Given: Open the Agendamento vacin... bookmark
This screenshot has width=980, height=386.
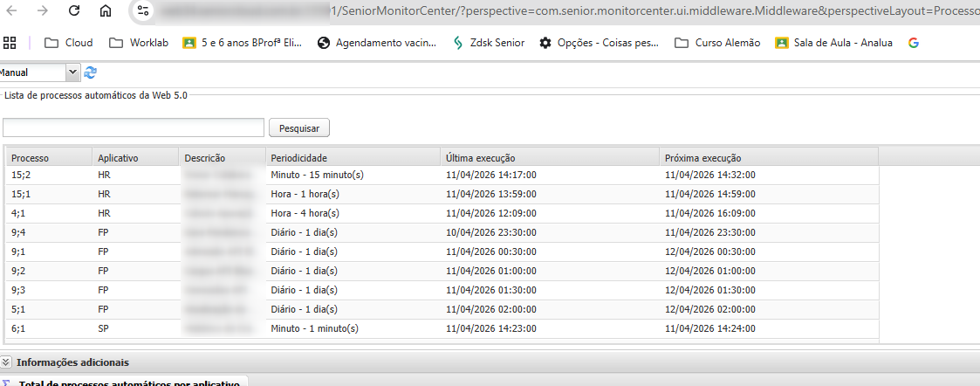Looking at the screenshot, I should (376, 43).
